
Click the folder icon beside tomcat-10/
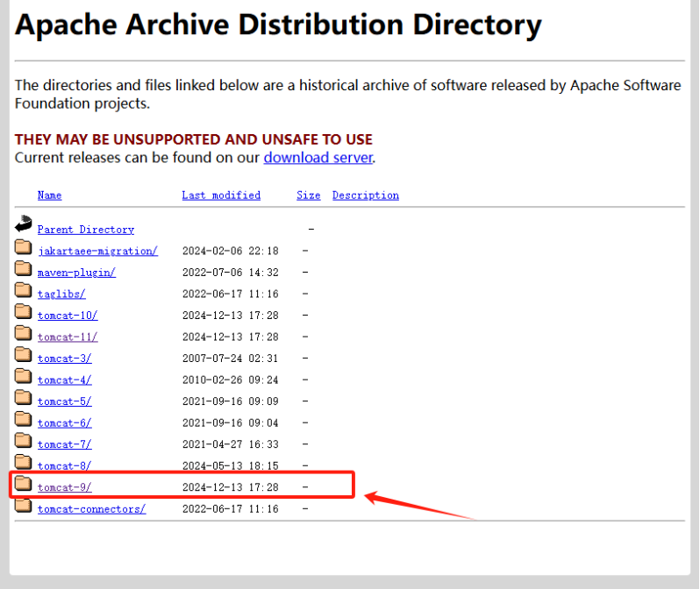point(23,311)
